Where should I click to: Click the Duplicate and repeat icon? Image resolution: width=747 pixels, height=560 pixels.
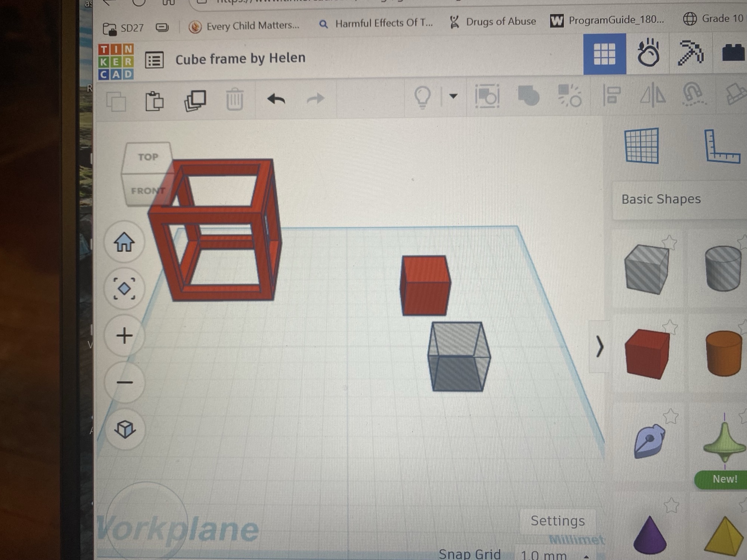pyautogui.click(x=195, y=100)
